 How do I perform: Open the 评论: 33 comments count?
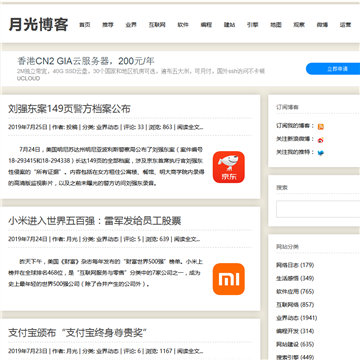pyautogui.click(x=134, y=127)
